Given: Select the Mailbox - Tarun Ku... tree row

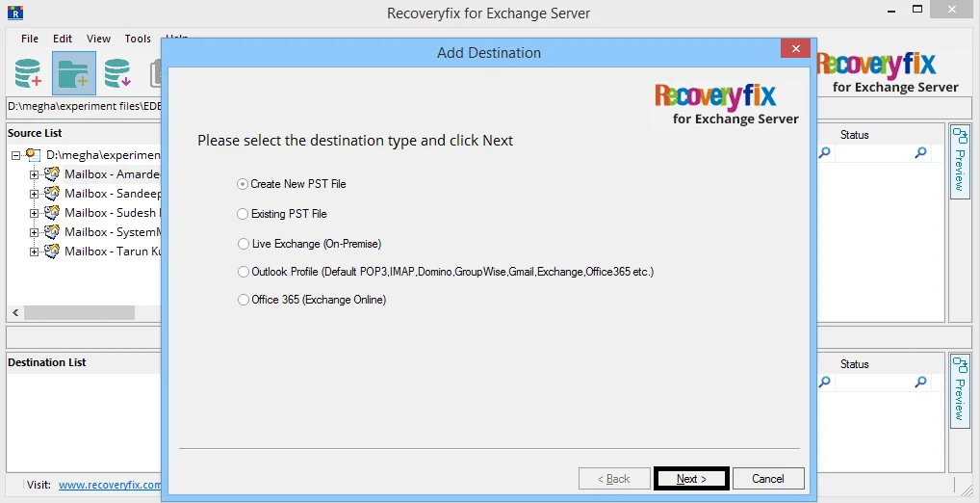Looking at the screenshot, I should (113, 251).
